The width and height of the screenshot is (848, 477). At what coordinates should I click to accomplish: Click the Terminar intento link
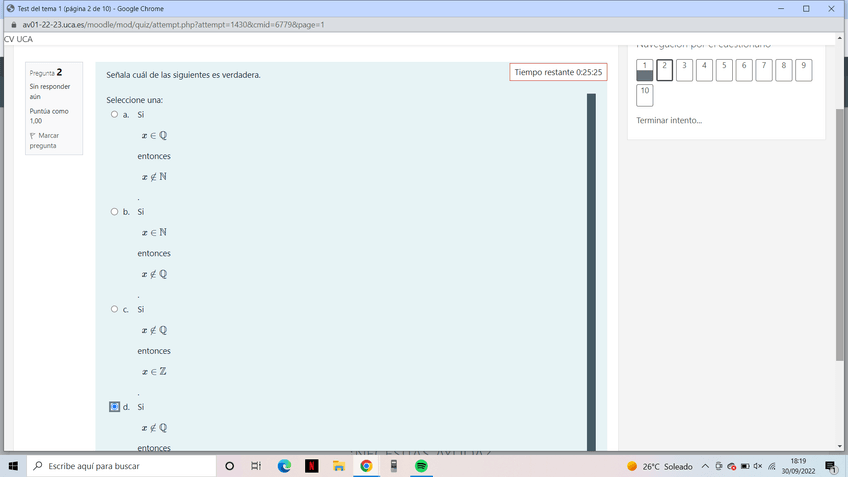coord(669,121)
